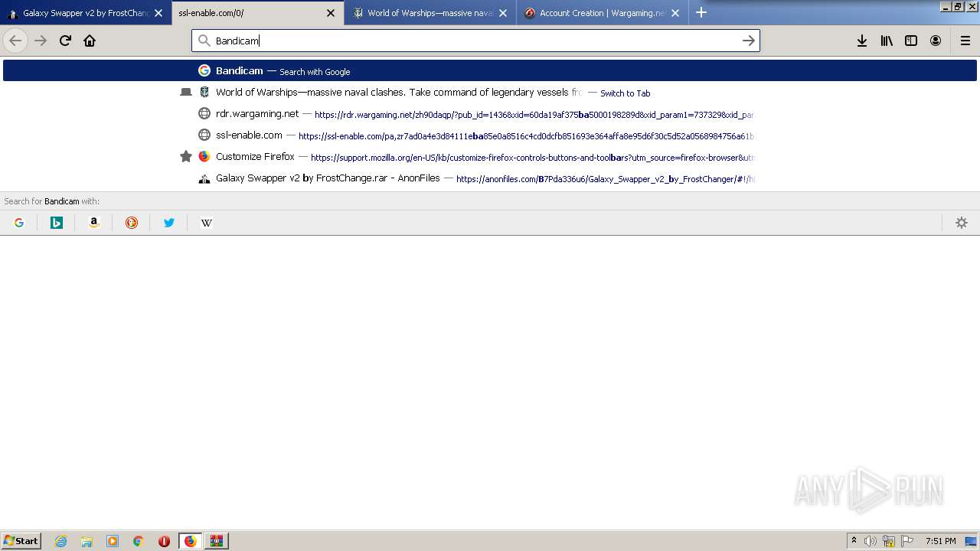The width and height of the screenshot is (980, 551).
Task: Search Bandicam with Bing engine icon
Action: click(57, 223)
